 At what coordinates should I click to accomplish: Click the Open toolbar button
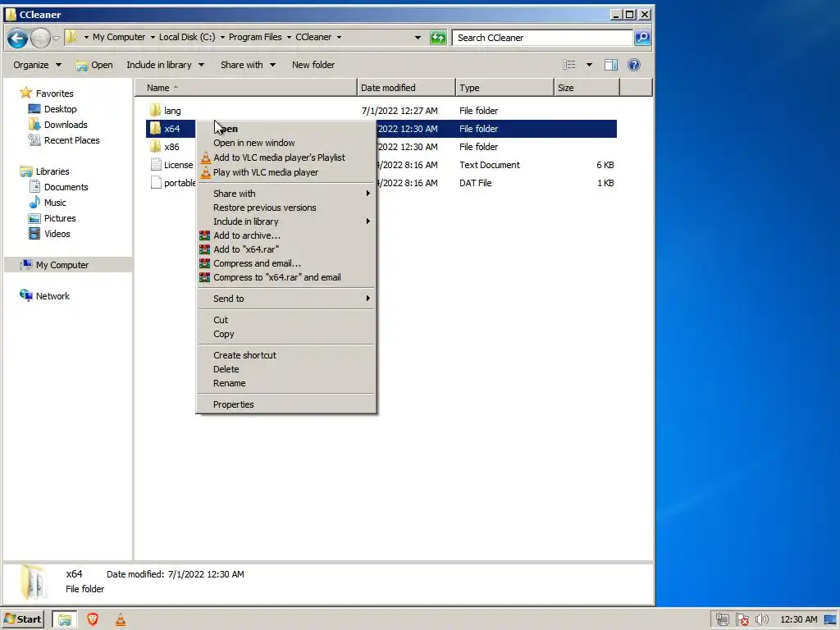coord(94,65)
